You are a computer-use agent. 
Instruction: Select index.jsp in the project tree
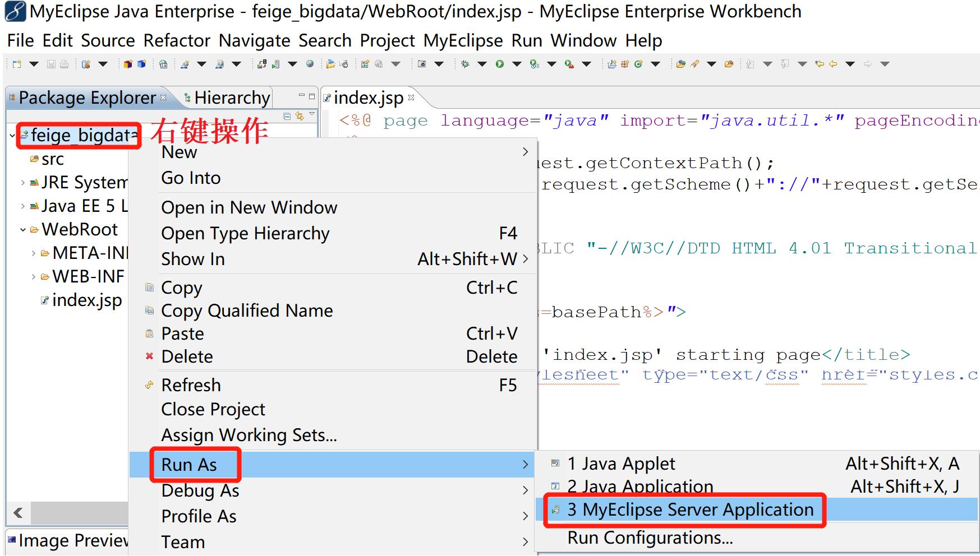pyautogui.click(x=82, y=300)
